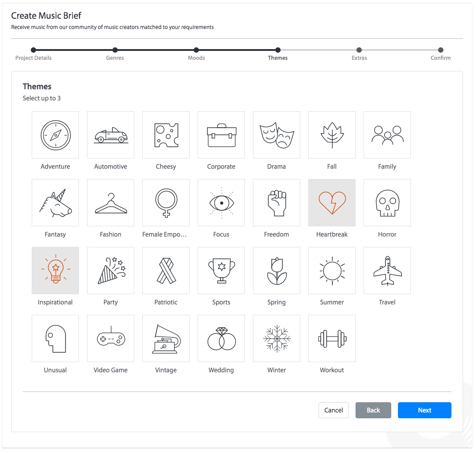The width and height of the screenshot is (476, 454).
Task: Cancel the music brief
Action: click(333, 410)
